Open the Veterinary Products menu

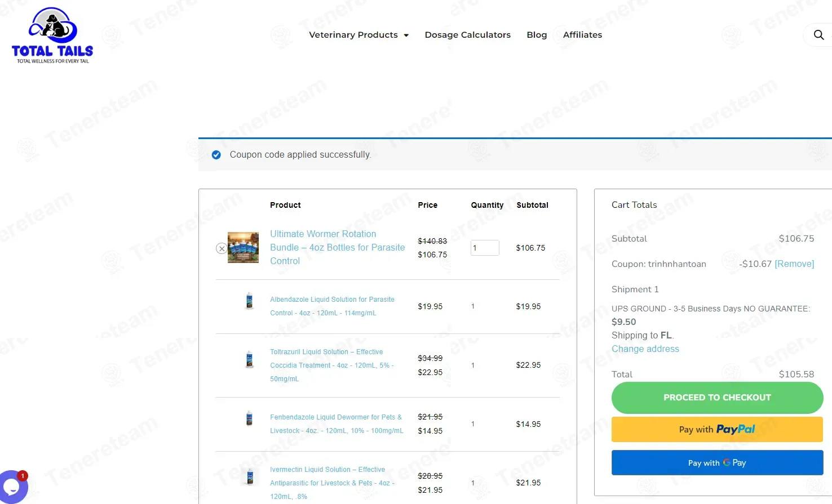353,35
